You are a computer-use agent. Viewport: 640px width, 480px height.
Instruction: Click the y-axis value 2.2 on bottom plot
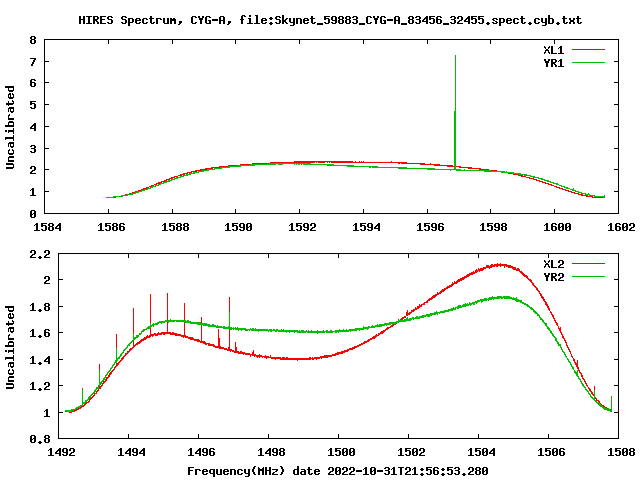point(40,254)
